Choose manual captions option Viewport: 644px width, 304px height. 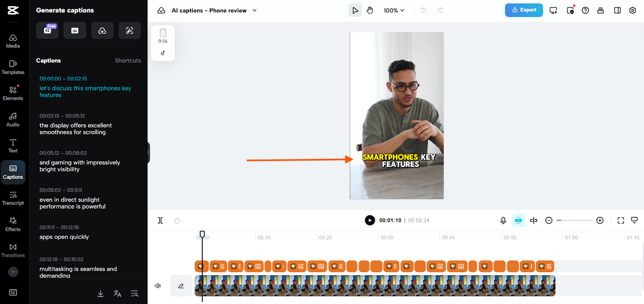click(x=75, y=31)
